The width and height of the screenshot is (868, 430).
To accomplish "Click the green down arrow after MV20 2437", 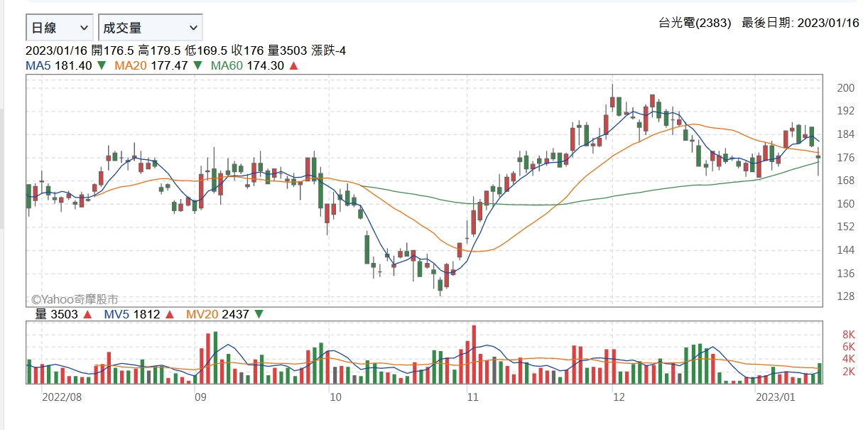I will pyautogui.click(x=258, y=313).
